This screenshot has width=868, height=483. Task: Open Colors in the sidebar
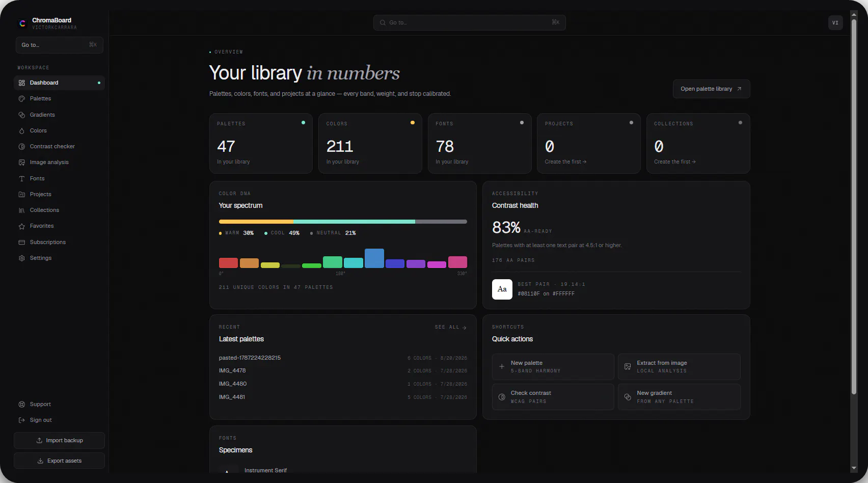coord(59,130)
